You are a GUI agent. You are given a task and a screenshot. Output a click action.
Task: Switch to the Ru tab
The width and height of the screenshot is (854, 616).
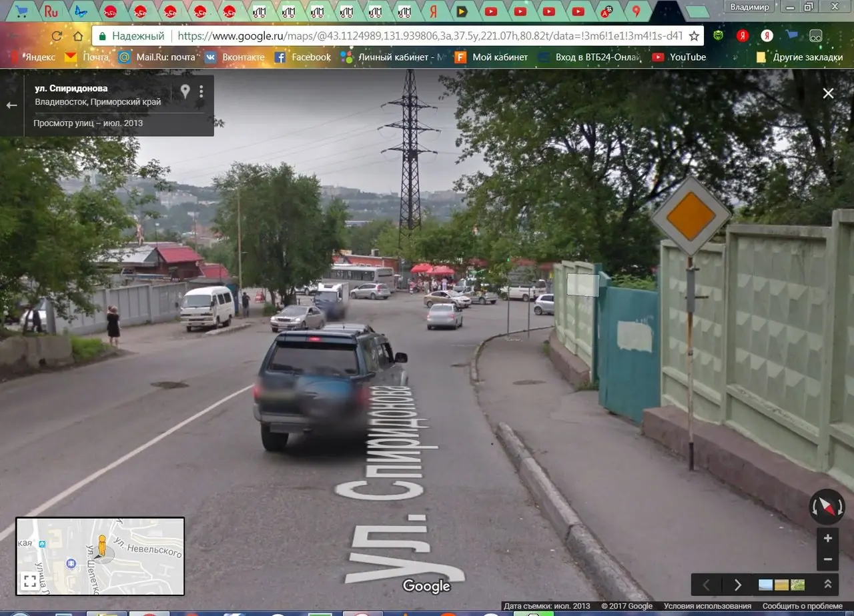[x=51, y=11]
